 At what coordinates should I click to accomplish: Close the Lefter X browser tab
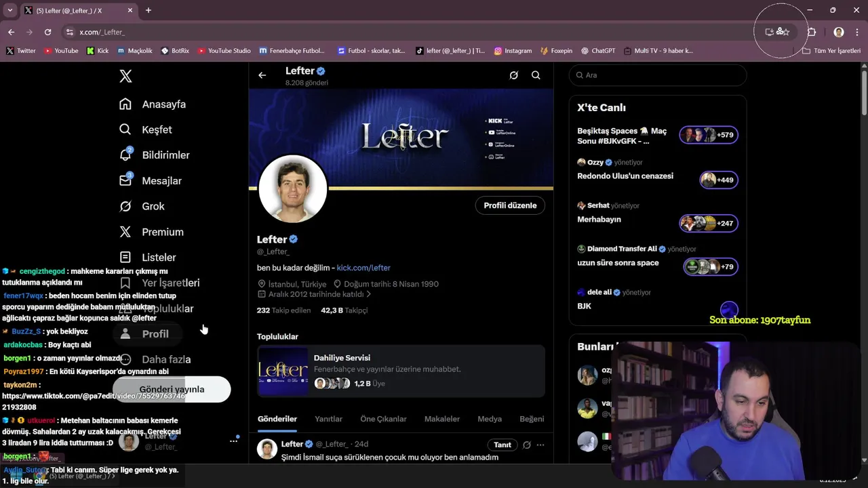pos(130,10)
